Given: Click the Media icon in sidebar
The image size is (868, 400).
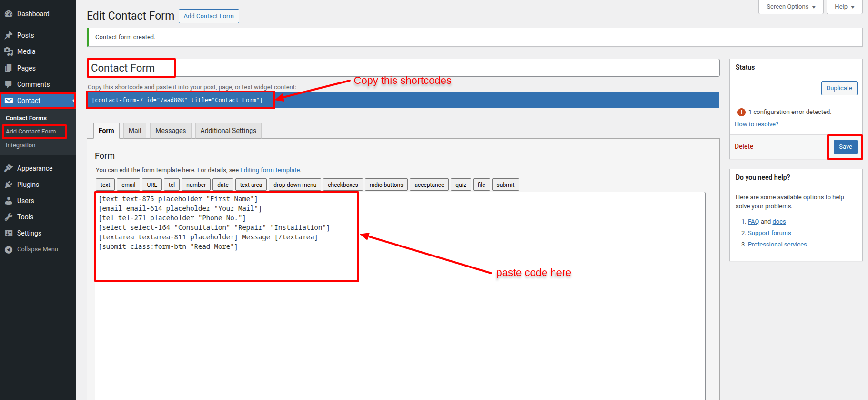Looking at the screenshot, I should pyautogui.click(x=9, y=51).
